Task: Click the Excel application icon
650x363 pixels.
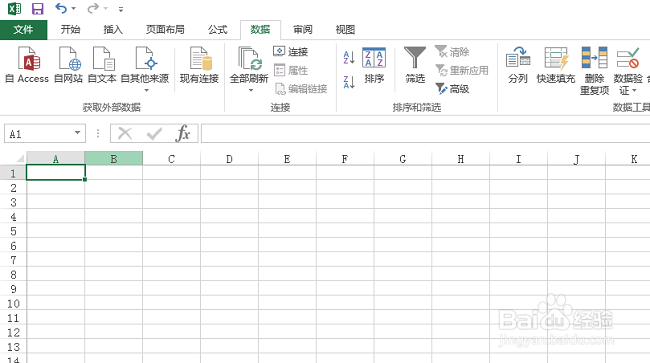Action: 15,8
